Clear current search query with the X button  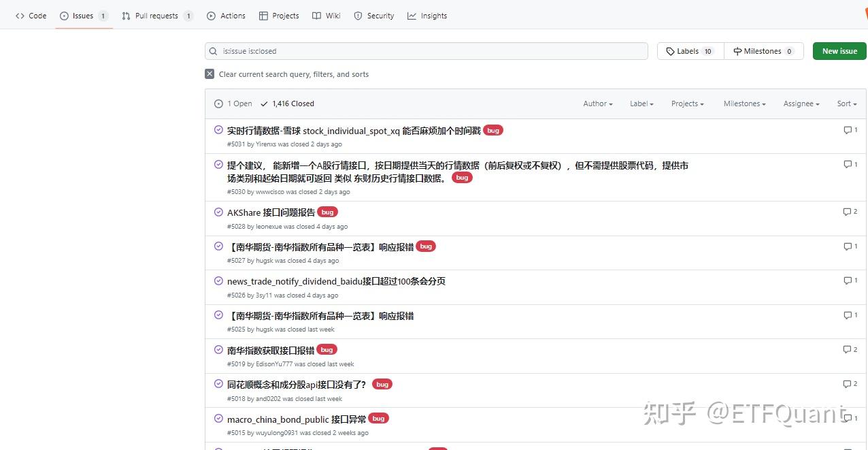coord(210,74)
